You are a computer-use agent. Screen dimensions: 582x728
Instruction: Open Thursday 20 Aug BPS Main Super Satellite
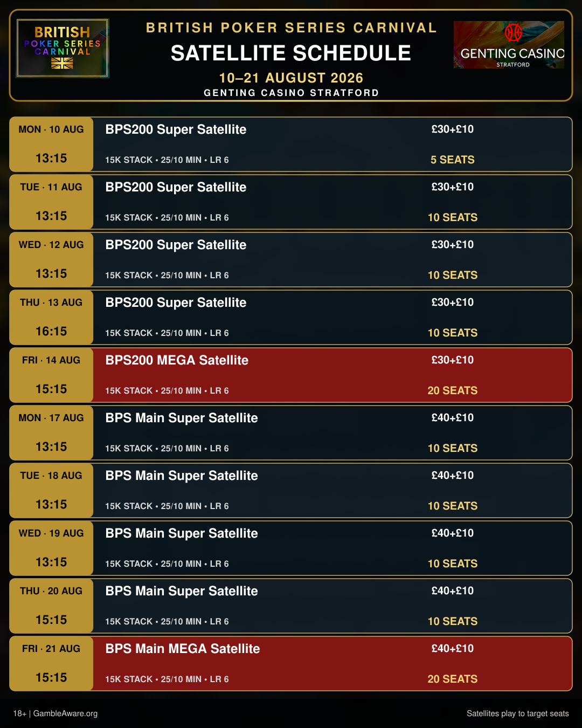pos(291,606)
